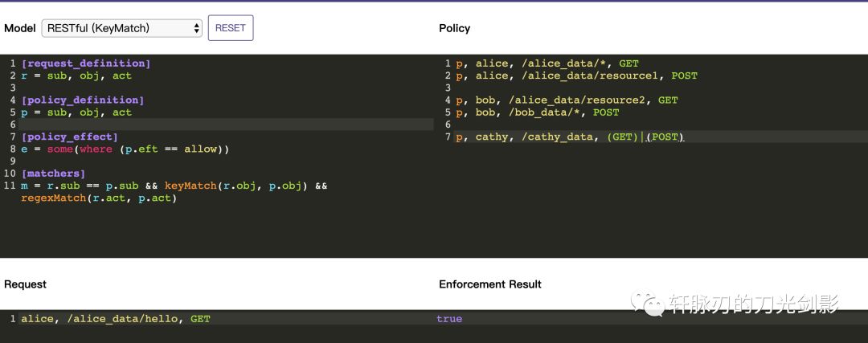868x343 pixels.
Task: Click the WeChat logo in the watermark
Action: [x=647, y=303]
